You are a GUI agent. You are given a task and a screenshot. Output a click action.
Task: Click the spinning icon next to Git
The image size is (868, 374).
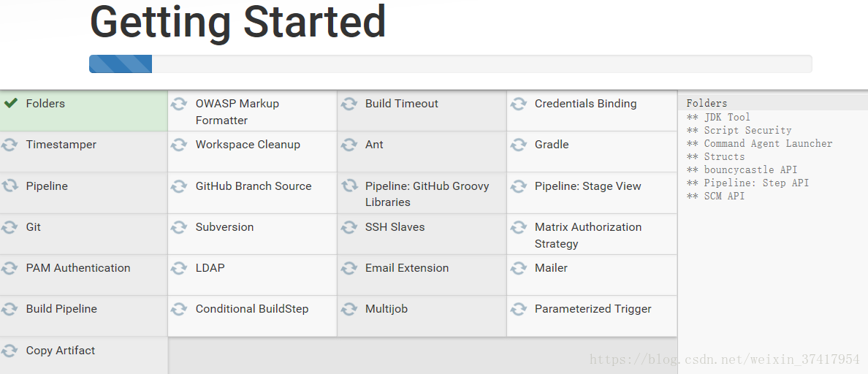[9, 227]
